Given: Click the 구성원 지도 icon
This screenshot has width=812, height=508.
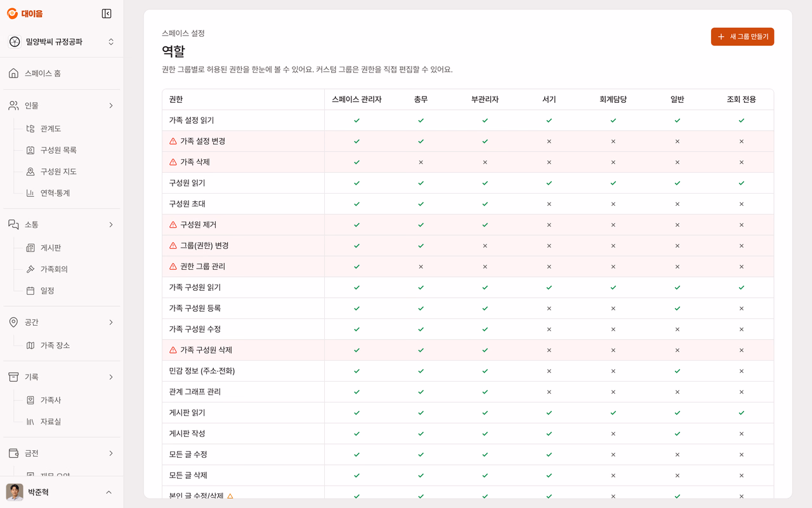Looking at the screenshot, I should pyautogui.click(x=30, y=171).
